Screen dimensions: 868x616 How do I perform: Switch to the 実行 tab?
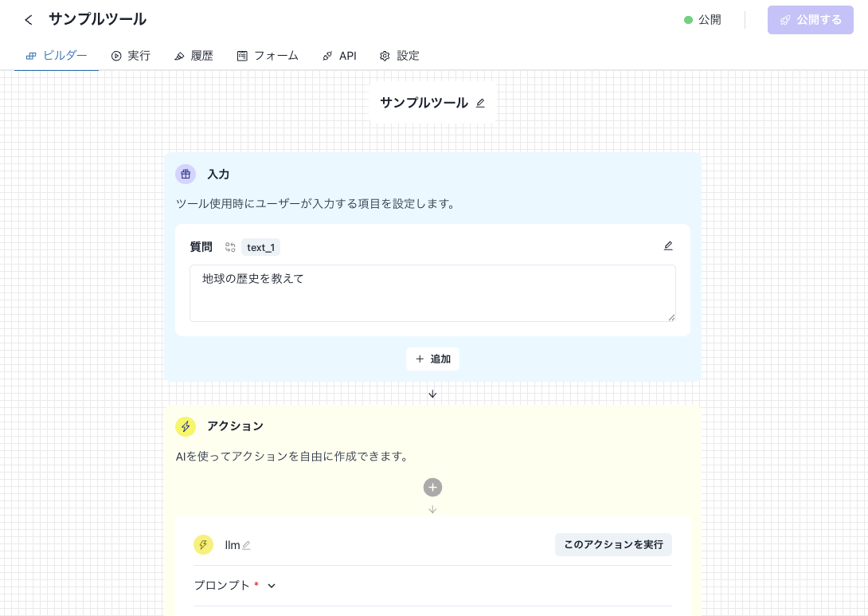(131, 56)
